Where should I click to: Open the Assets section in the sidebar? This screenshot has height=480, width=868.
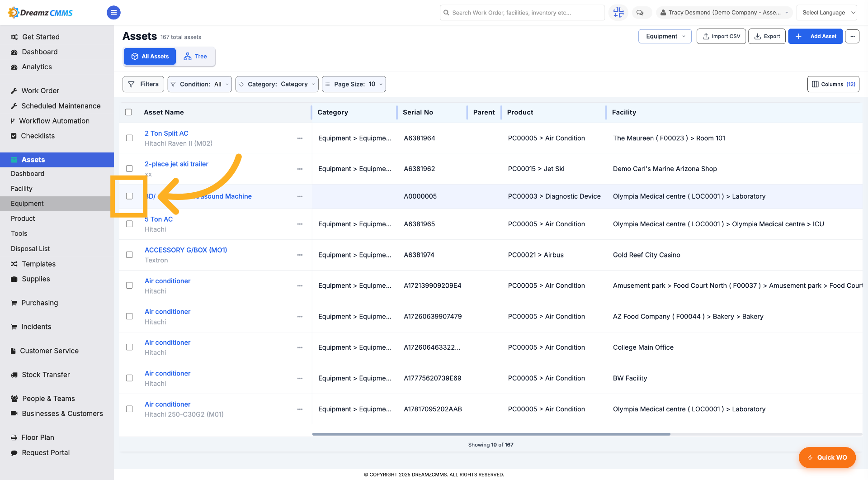coord(57,160)
